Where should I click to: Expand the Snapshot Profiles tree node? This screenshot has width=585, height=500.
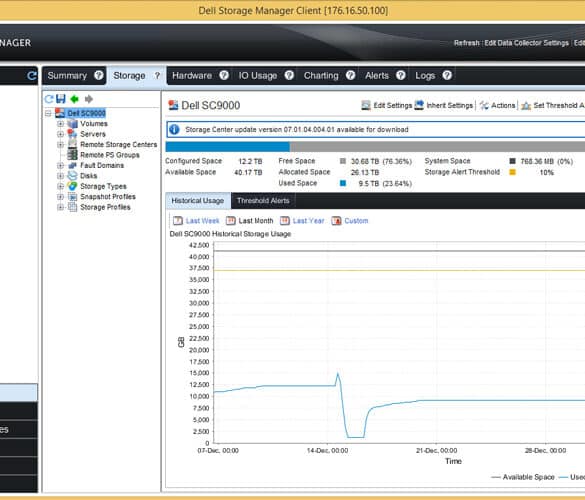[x=60, y=197]
